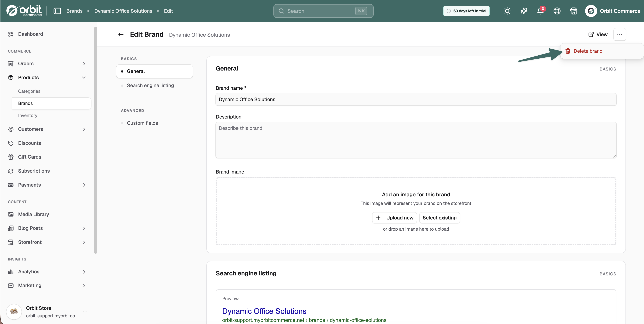Click the Select existing button
Viewport: 644px width, 324px height.
click(440, 218)
